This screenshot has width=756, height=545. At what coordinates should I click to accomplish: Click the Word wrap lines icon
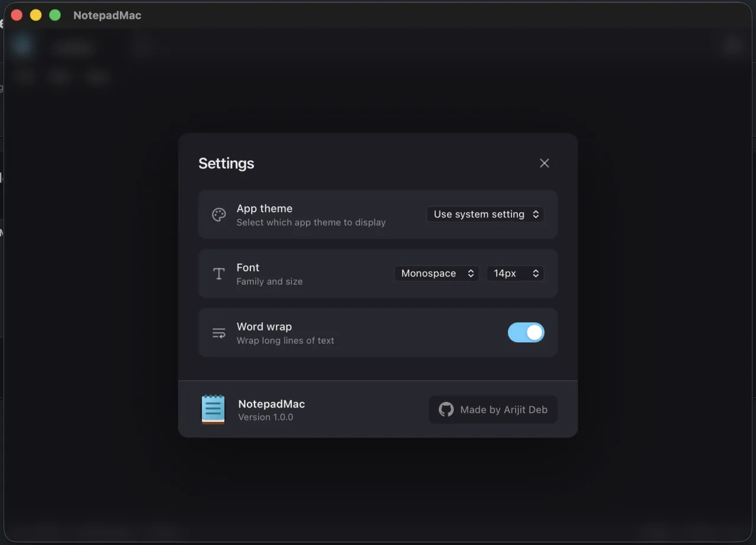click(x=219, y=333)
